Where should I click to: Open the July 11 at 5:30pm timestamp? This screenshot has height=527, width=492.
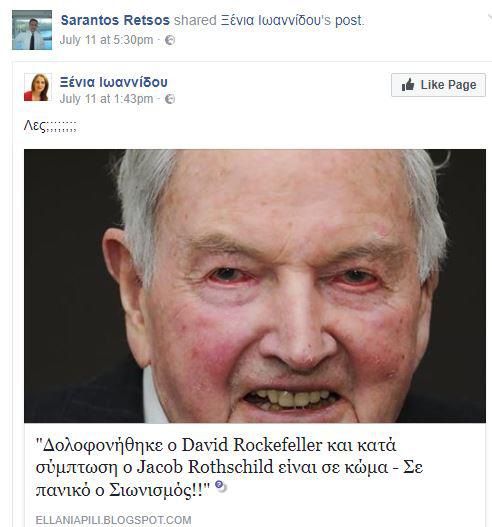106,40
